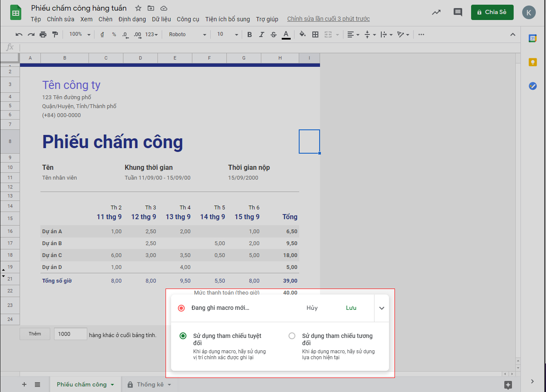Apply bold formatting from the toolbar

[x=249, y=34]
